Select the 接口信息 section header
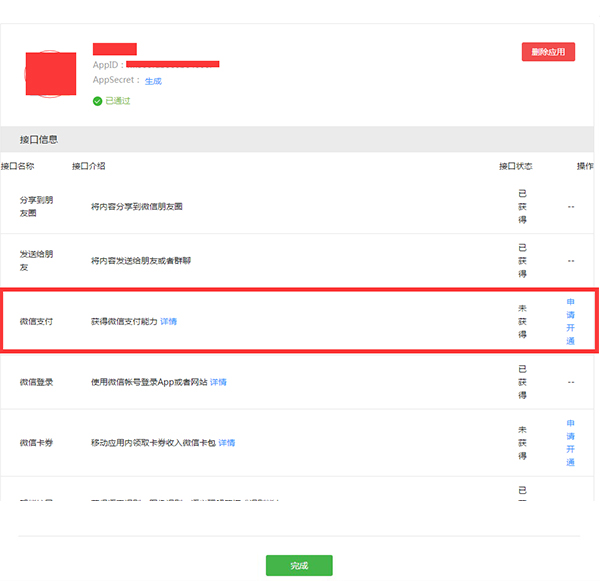The image size is (600, 581). [39, 140]
